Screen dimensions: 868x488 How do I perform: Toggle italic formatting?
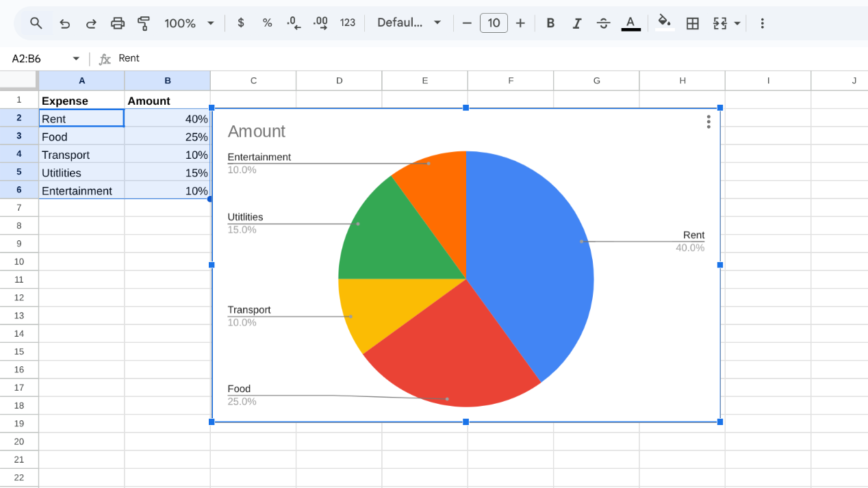tap(577, 23)
